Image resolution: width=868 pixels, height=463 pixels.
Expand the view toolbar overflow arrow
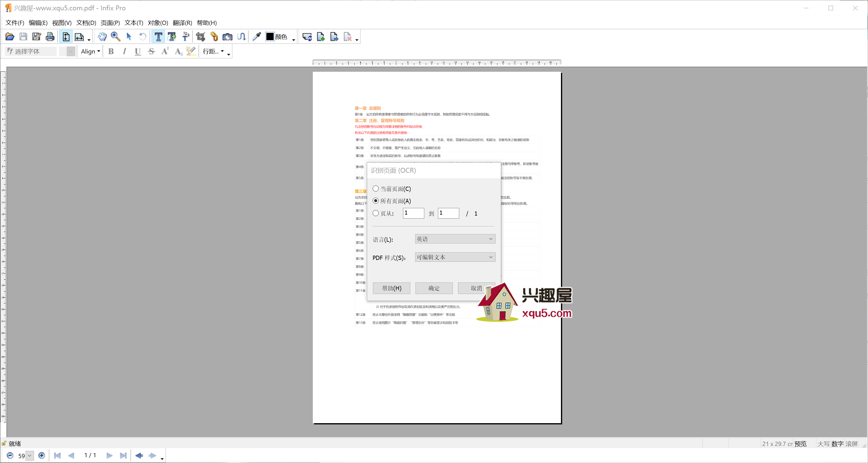click(89, 40)
